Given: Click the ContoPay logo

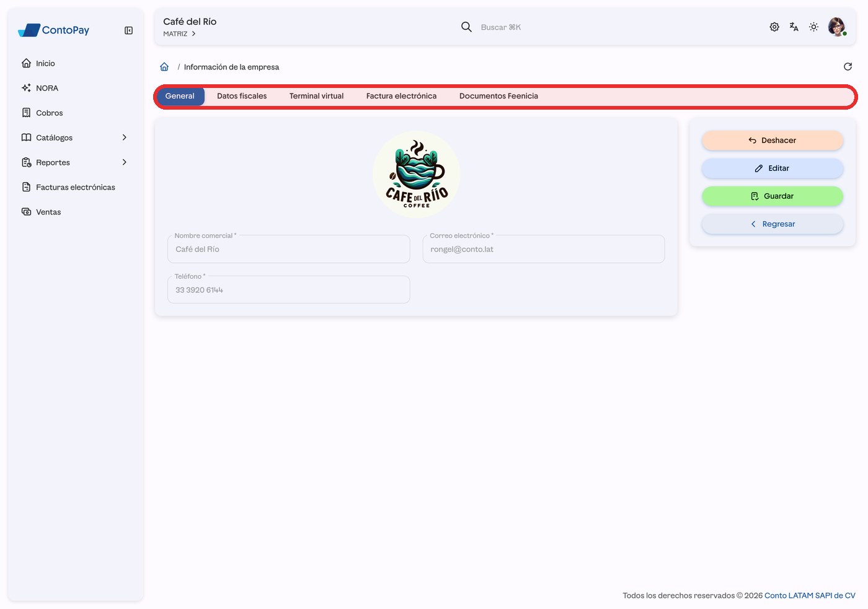Looking at the screenshot, I should click(x=53, y=30).
